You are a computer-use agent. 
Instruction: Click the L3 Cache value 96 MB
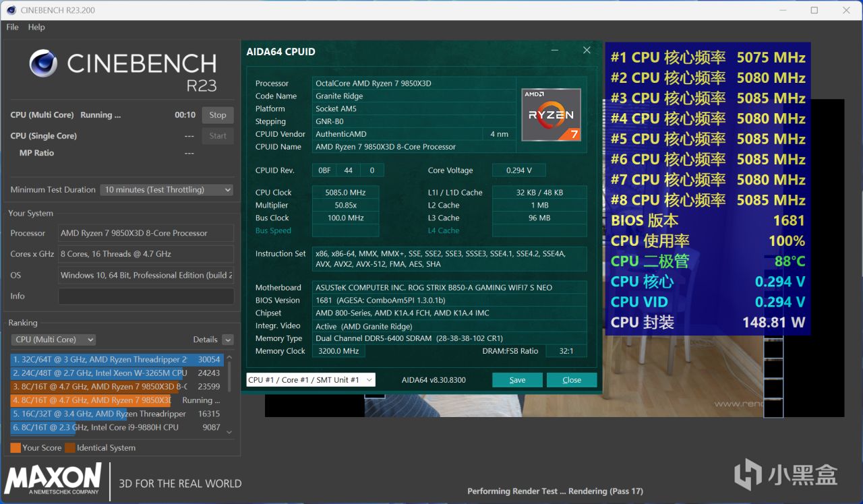pyautogui.click(x=539, y=218)
